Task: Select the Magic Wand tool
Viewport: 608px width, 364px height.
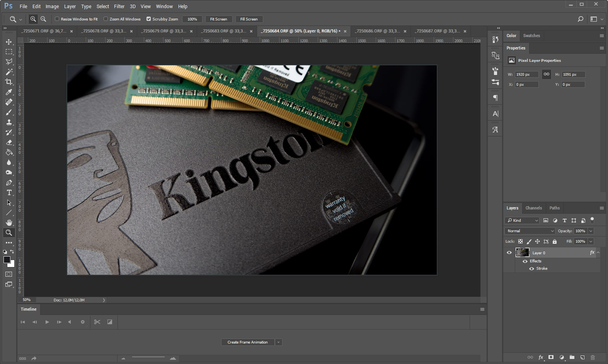Action: coord(9,72)
